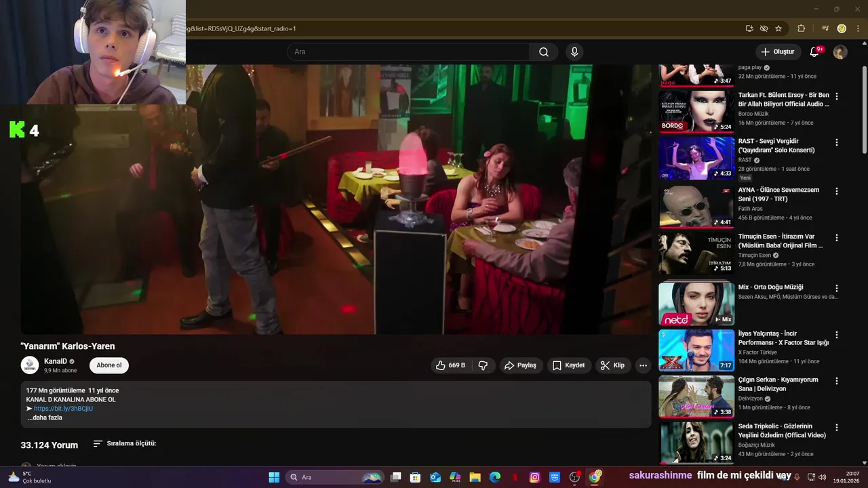Open Tarkan Ft. Bülent Ersoy video thumbnail
868x488 pixels.
(x=696, y=112)
